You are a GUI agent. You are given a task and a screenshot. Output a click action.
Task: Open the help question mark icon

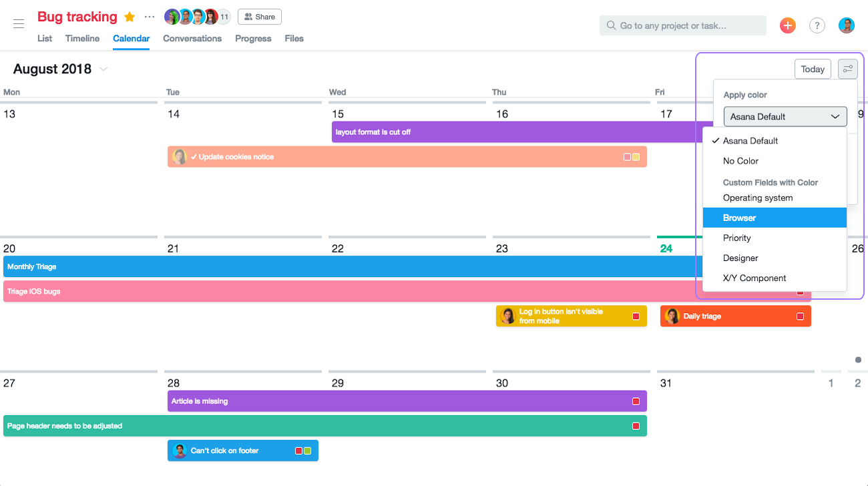817,25
